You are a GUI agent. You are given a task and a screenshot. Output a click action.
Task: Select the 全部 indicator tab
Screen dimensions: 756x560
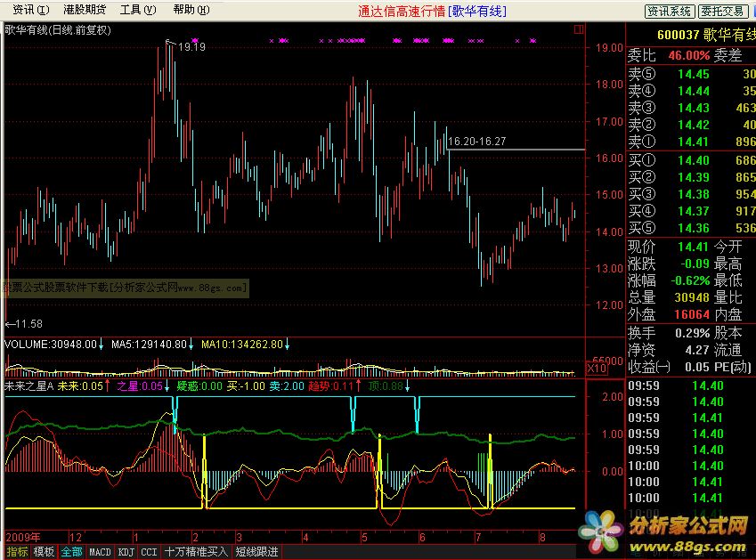[x=71, y=552]
